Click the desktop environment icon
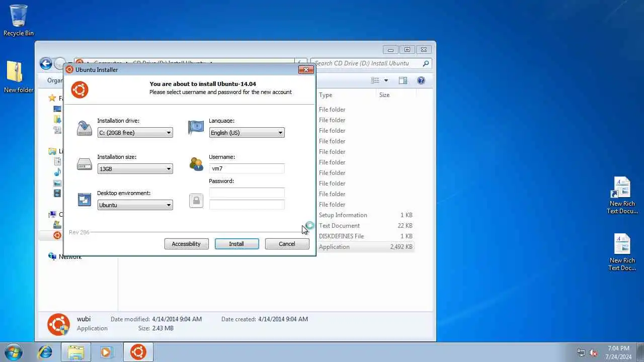The image size is (644, 362). (x=84, y=200)
